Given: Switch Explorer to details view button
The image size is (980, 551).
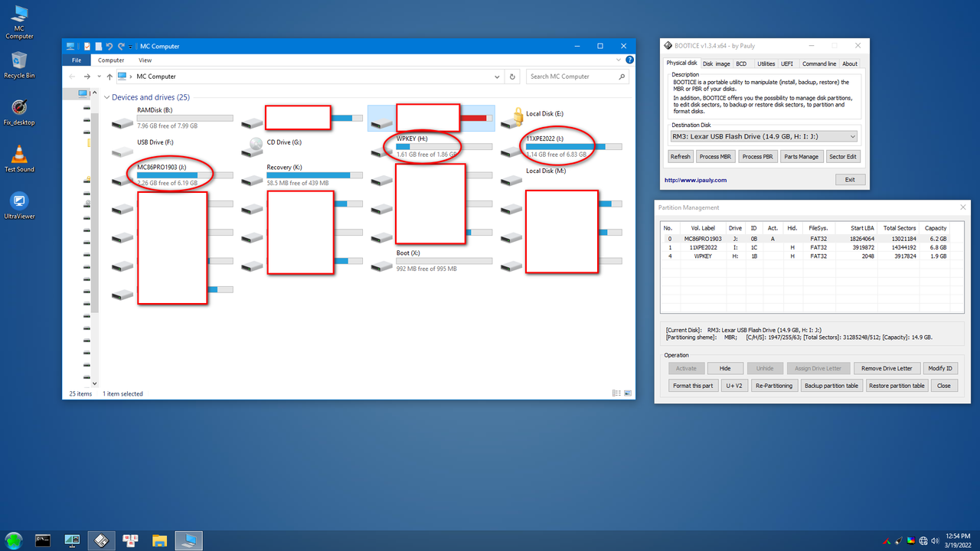Looking at the screenshot, I should [616, 393].
